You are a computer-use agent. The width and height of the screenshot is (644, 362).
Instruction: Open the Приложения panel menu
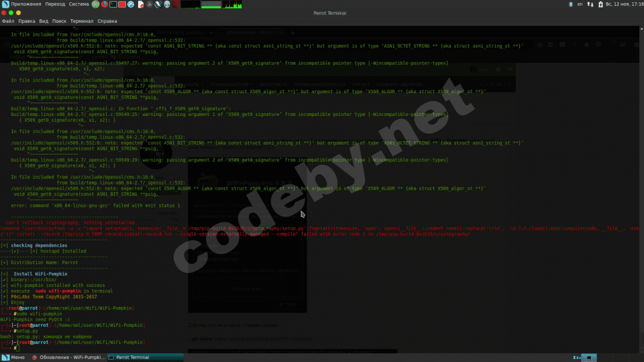click(x=26, y=4)
